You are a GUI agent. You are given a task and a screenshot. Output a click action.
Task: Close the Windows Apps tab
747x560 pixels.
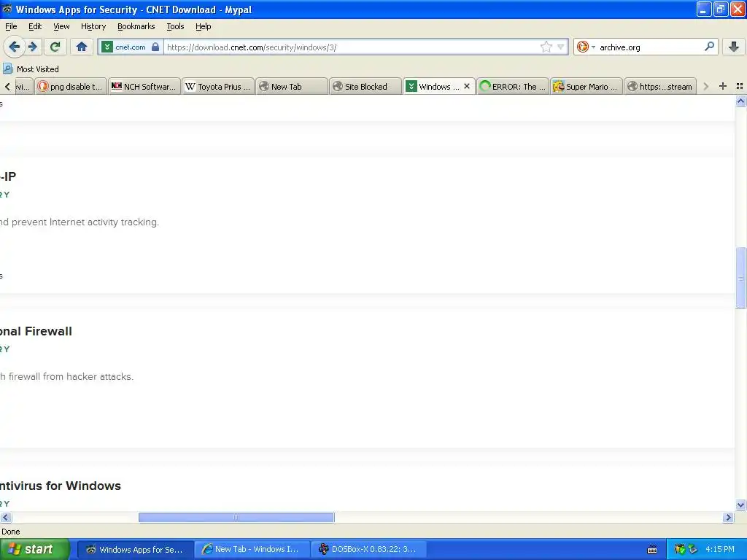(467, 86)
